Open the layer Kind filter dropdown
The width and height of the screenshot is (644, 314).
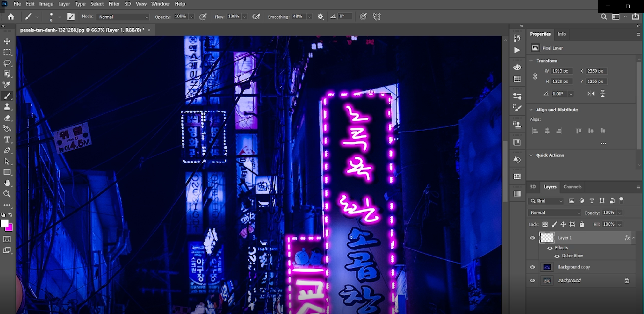pyautogui.click(x=547, y=201)
